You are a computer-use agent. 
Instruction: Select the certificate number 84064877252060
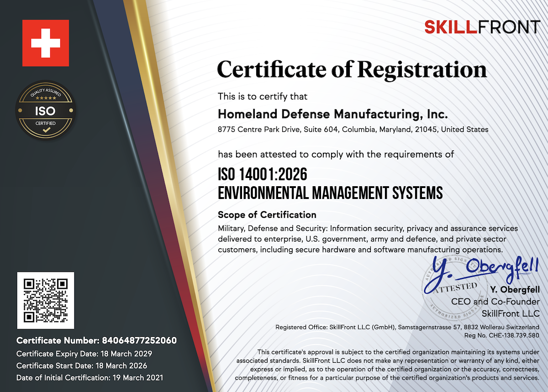(x=96, y=340)
